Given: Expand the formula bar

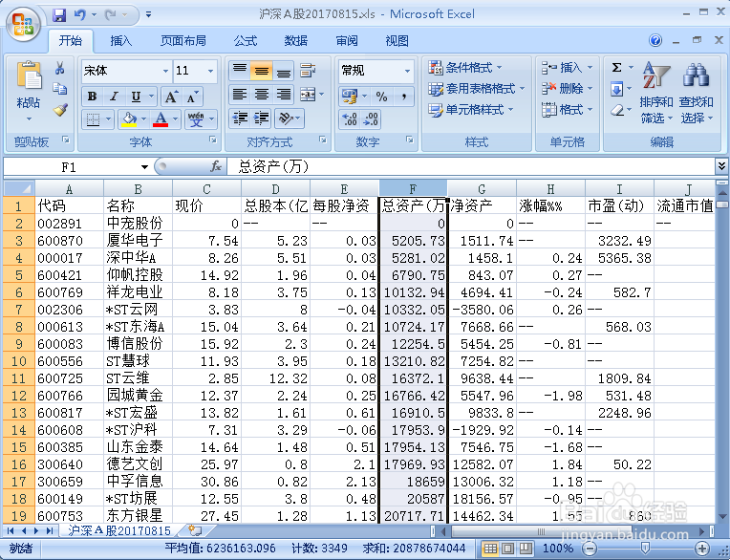Looking at the screenshot, I should [721, 165].
